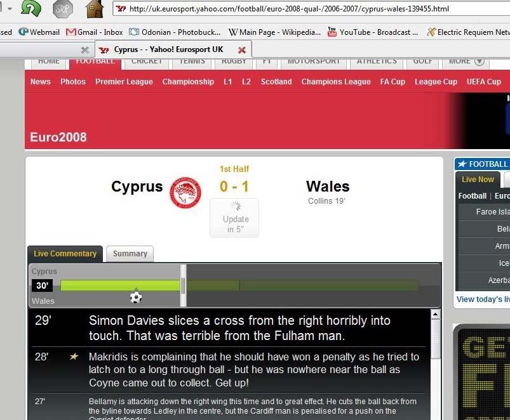
Task: Open the Champions League link
Action: (x=336, y=82)
